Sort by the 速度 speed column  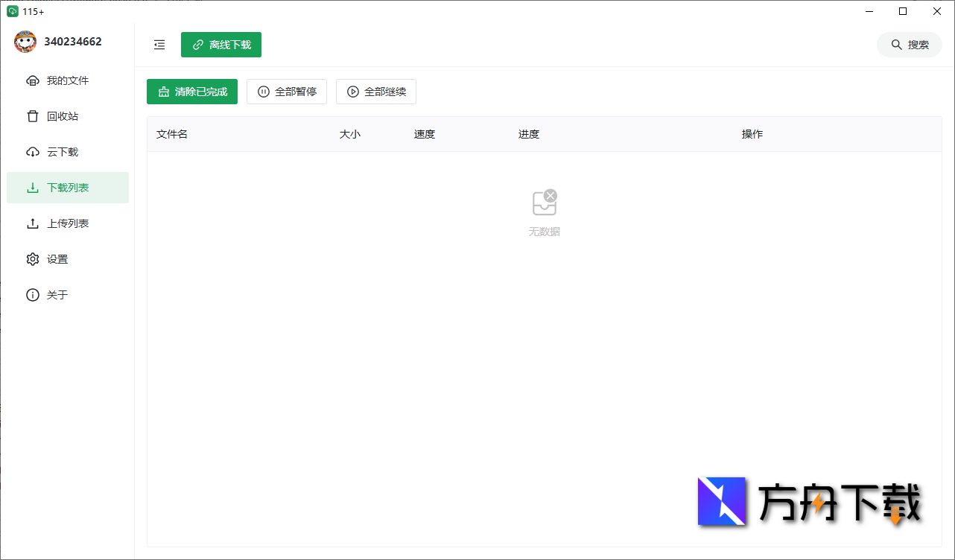424,134
